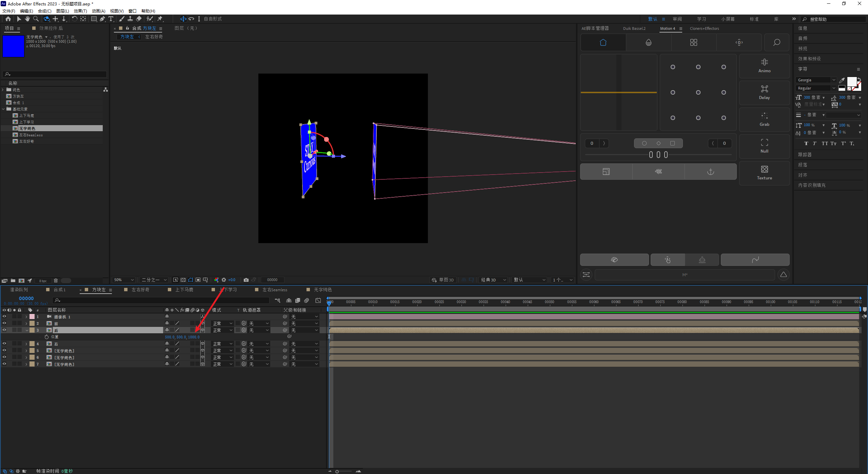Select the Pen tool in toolbar
The height and width of the screenshot is (474, 868).
point(102,19)
